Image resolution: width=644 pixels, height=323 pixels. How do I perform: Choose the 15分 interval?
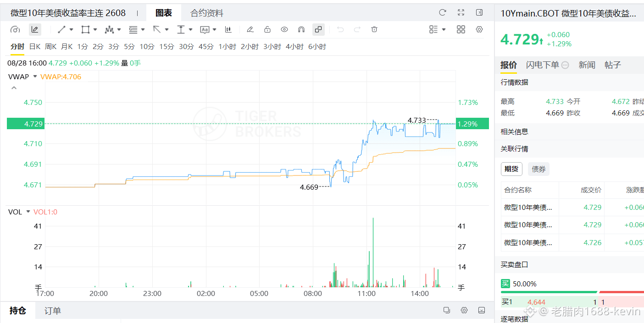(x=167, y=47)
